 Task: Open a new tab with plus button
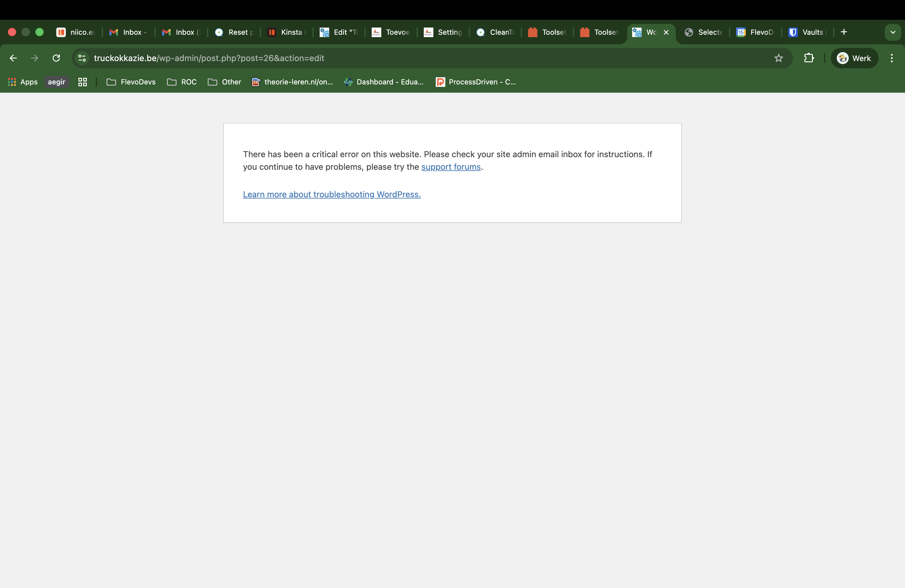(844, 32)
